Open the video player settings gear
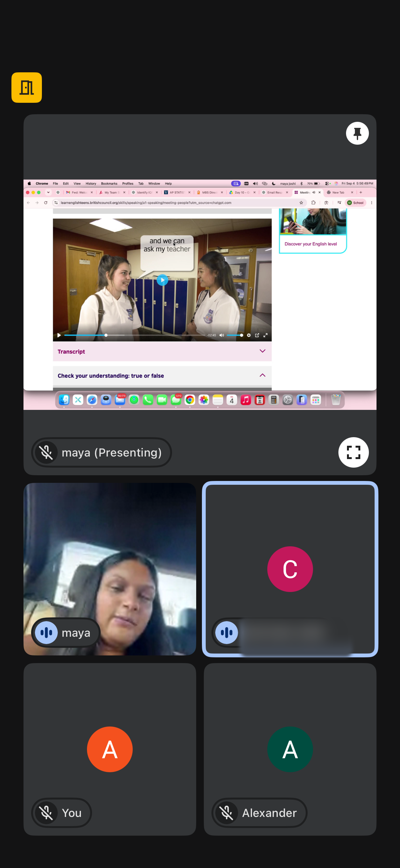This screenshot has height=868, width=400. 249,335
